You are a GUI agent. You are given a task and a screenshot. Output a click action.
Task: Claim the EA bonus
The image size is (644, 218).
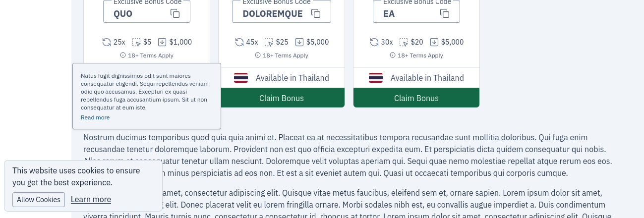pos(416,98)
